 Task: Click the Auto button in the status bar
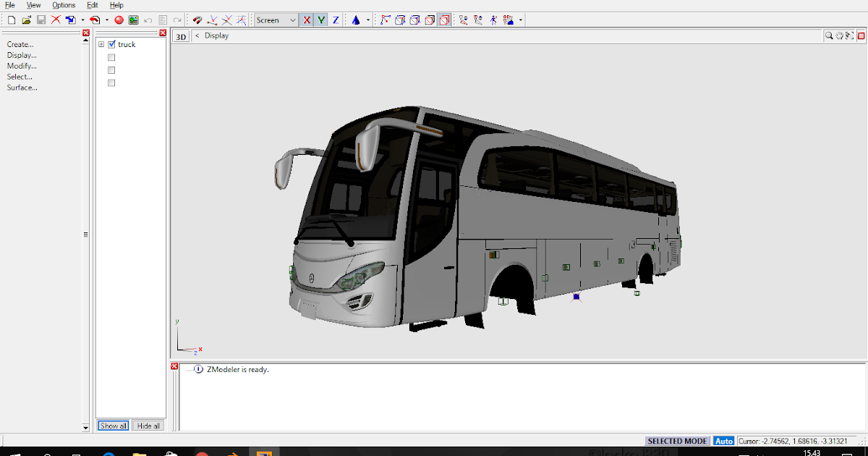click(x=723, y=441)
